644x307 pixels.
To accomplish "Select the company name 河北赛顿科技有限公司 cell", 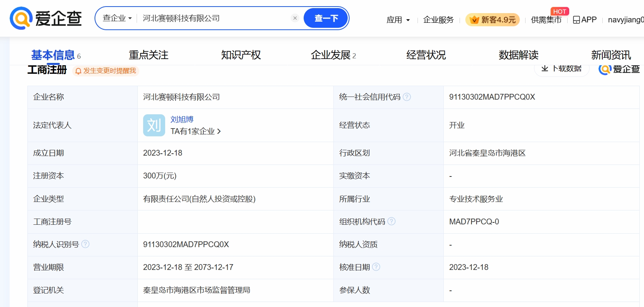I will tap(181, 97).
